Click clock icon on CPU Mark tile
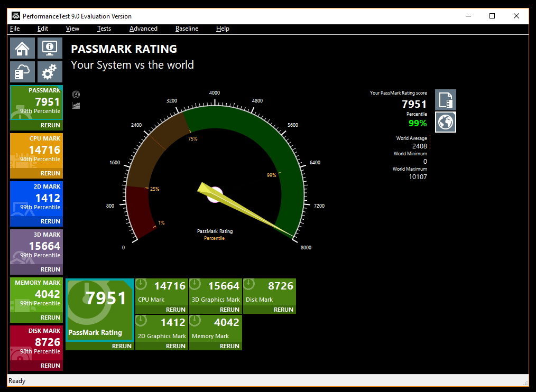The width and height of the screenshot is (536, 392). coord(141,284)
